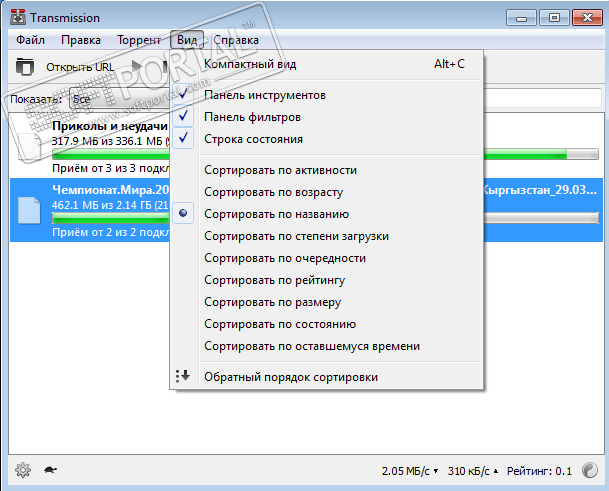The height and width of the screenshot is (491, 609).
Task: Click the Open URL toolbar icon
Action: click(25, 66)
